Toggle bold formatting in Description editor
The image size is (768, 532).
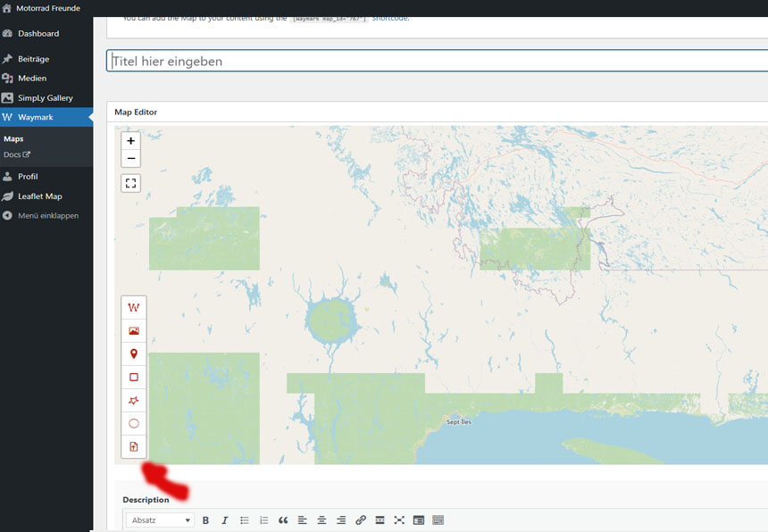click(x=205, y=520)
